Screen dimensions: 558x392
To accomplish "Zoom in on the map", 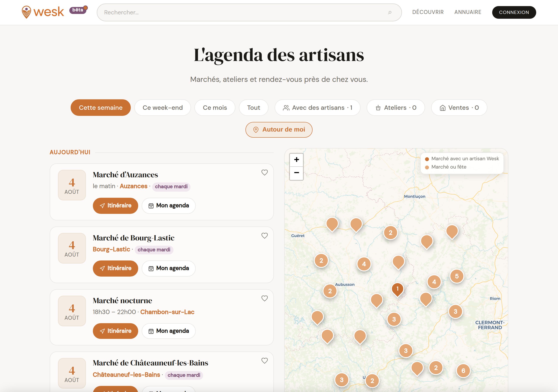I will click(x=296, y=160).
